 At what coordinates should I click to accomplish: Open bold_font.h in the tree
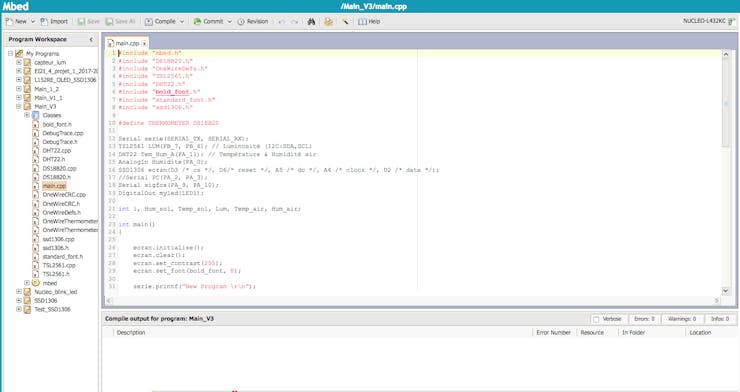tap(57, 125)
